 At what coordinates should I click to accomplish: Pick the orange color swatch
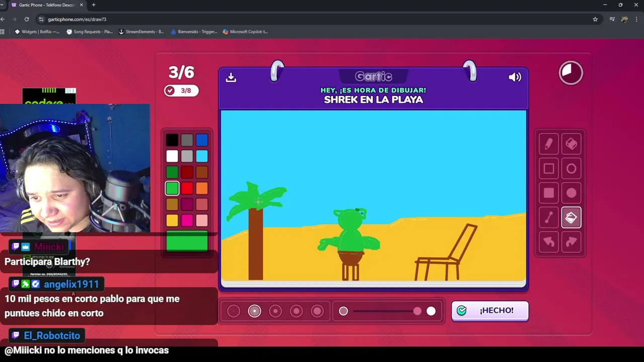202,188
